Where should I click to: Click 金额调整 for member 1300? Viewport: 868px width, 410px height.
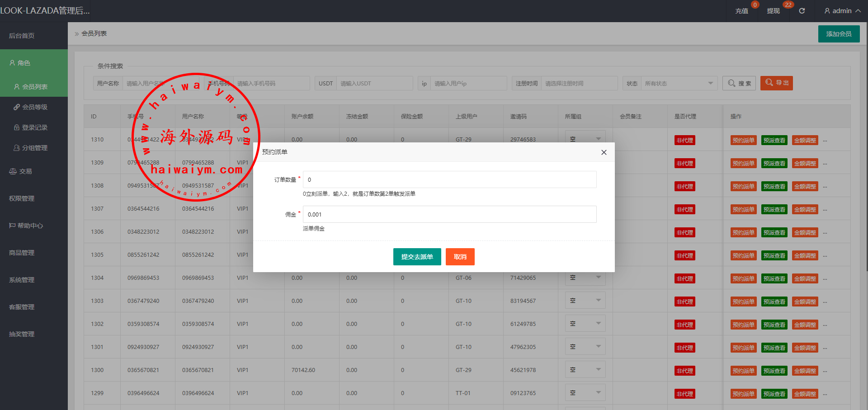(805, 371)
